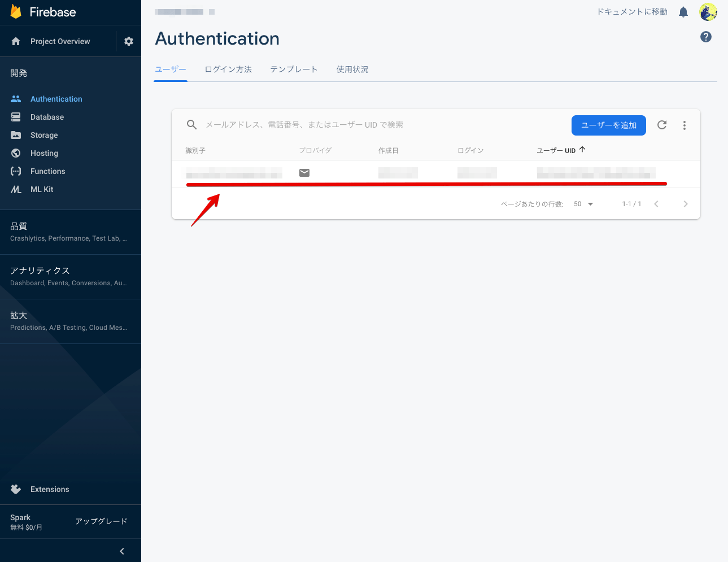
Task: Refresh the user list
Action: (x=661, y=125)
